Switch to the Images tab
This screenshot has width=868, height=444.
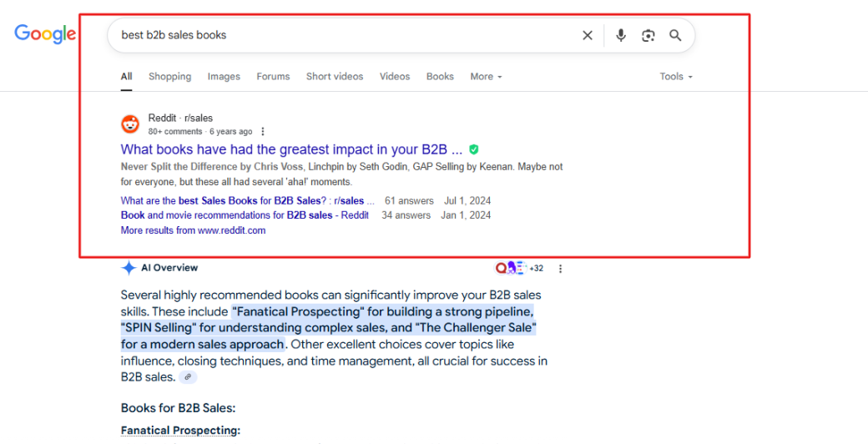pyautogui.click(x=224, y=77)
